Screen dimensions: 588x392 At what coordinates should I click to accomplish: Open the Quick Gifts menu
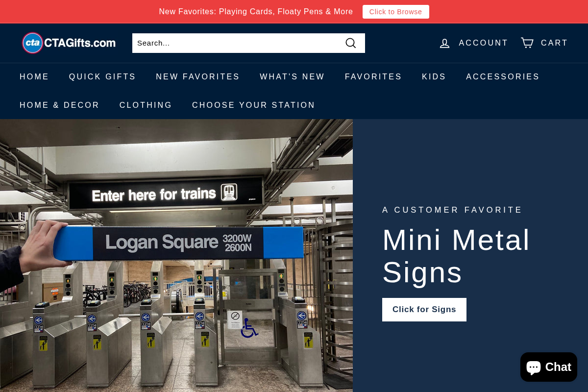[102, 77]
